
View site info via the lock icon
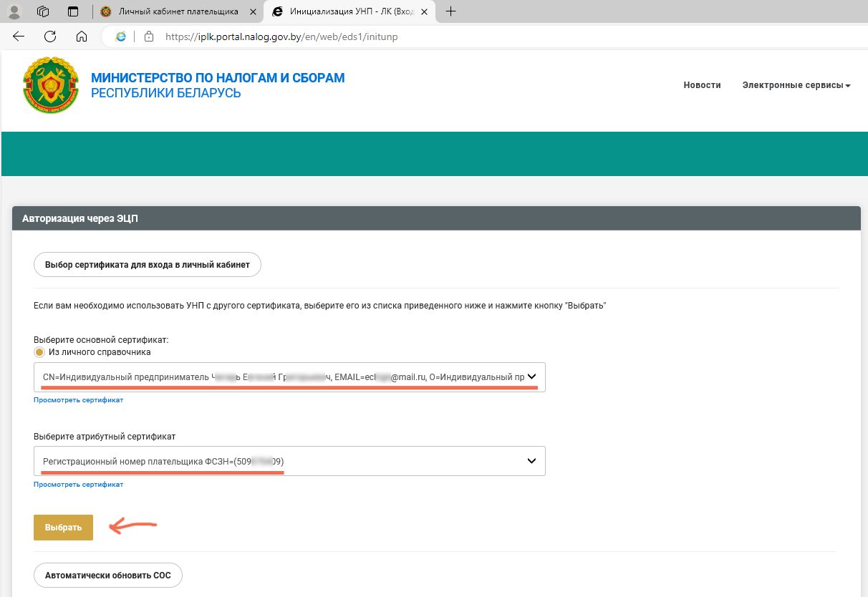[149, 37]
